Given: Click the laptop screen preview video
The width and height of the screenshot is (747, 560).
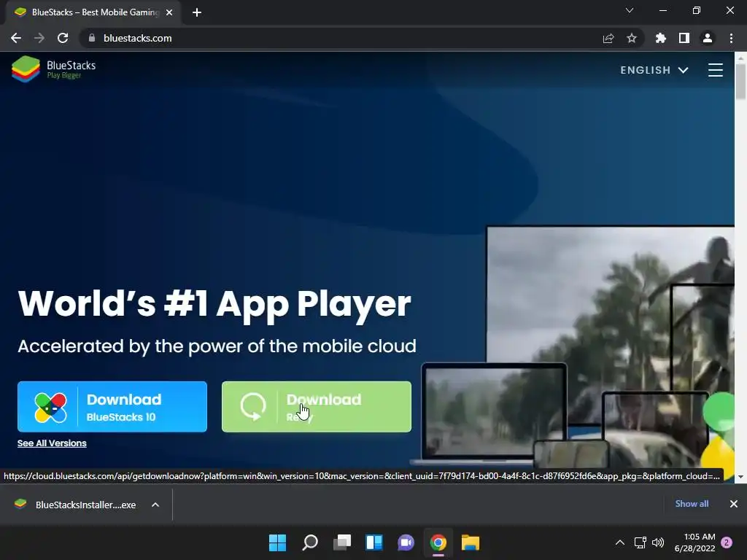Looking at the screenshot, I should (494, 413).
